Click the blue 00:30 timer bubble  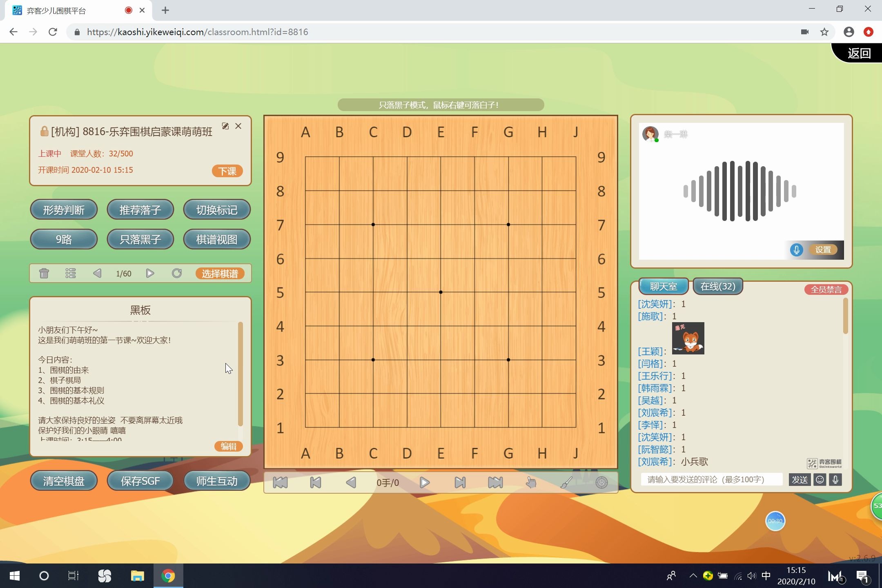775,521
